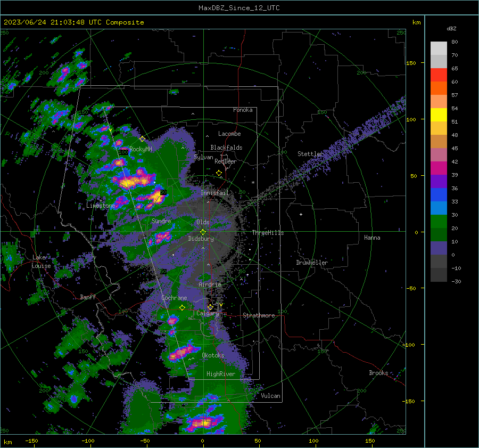Click the Okotoks label
Image resolution: width=479 pixels, height=448 pixels.
point(213,355)
